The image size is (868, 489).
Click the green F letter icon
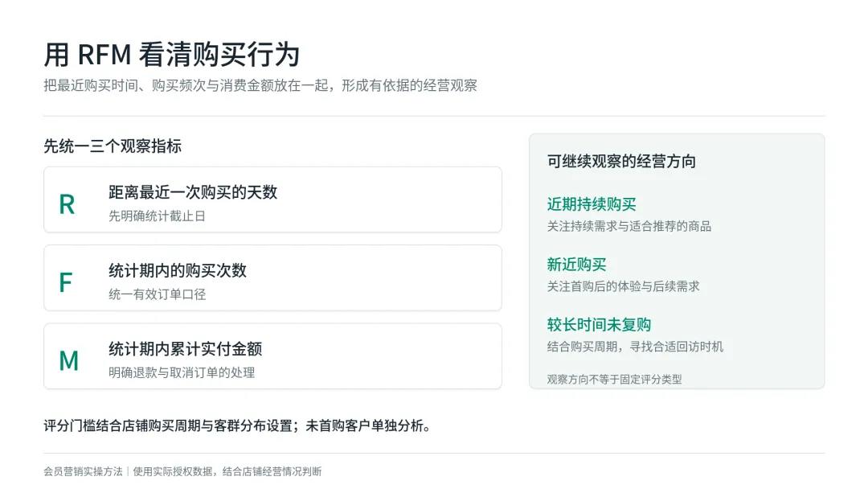point(66,282)
